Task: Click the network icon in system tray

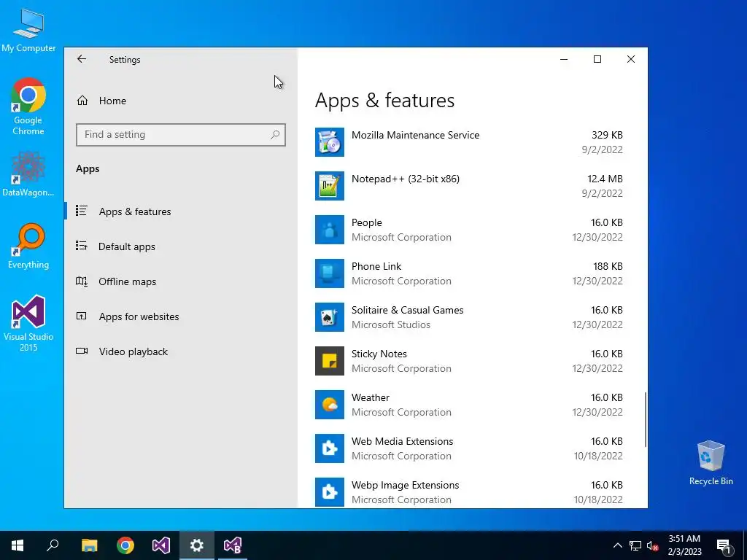Action: [635, 545]
